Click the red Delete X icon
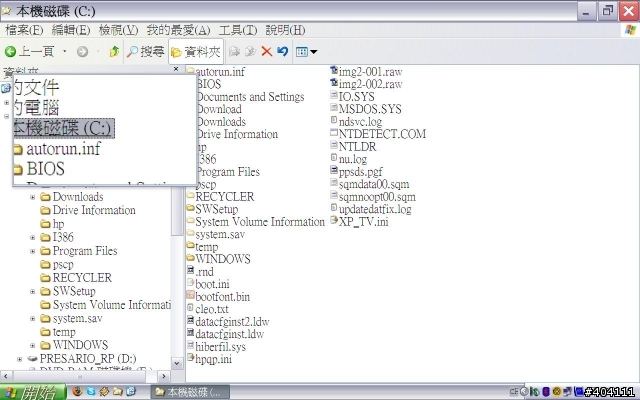This screenshot has height=400, width=640. (x=267, y=51)
